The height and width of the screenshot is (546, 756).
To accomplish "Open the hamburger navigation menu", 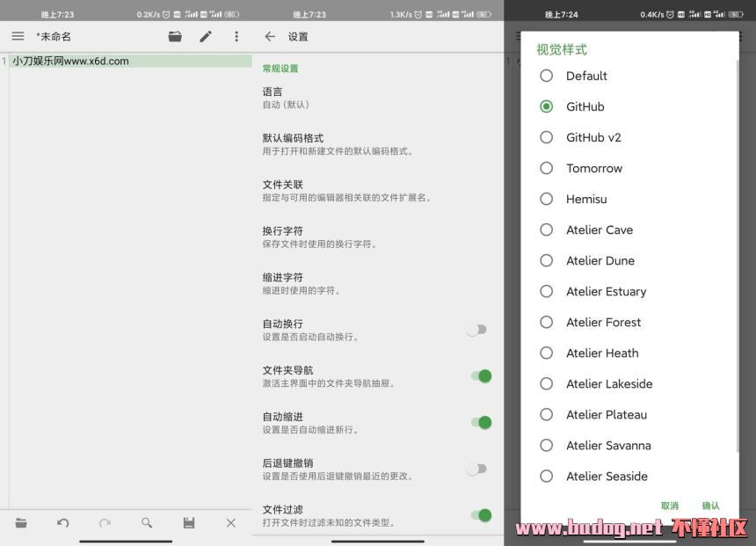I will point(18,36).
